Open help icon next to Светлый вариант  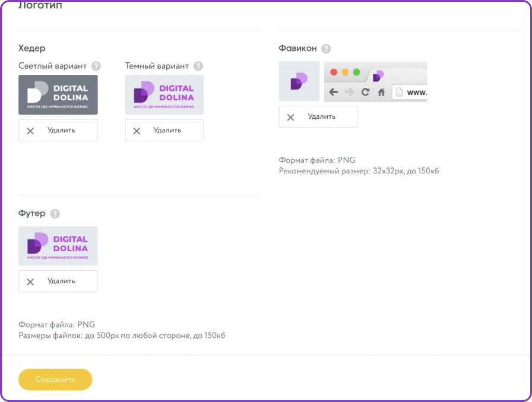[x=96, y=66]
